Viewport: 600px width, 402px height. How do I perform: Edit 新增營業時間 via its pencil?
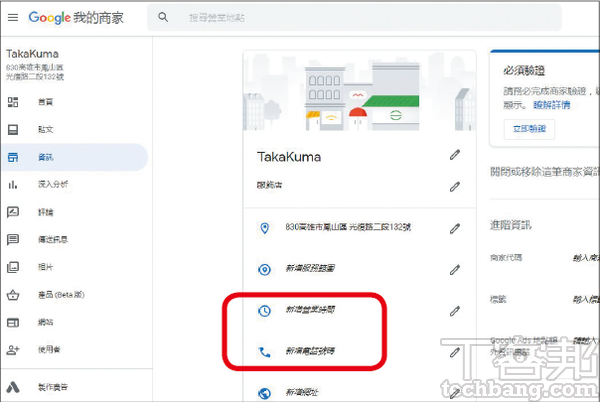pos(455,311)
